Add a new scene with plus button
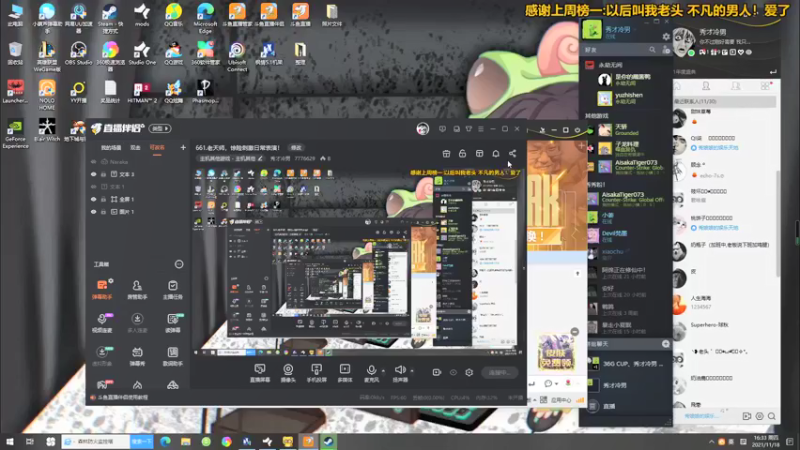The height and width of the screenshot is (450, 800). [x=183, y=147]
